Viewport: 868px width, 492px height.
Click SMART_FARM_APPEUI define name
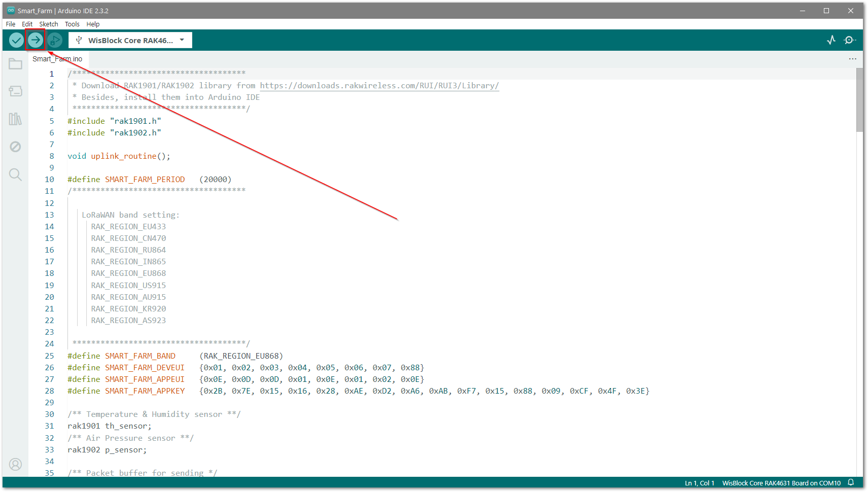(x=145, y=379)
